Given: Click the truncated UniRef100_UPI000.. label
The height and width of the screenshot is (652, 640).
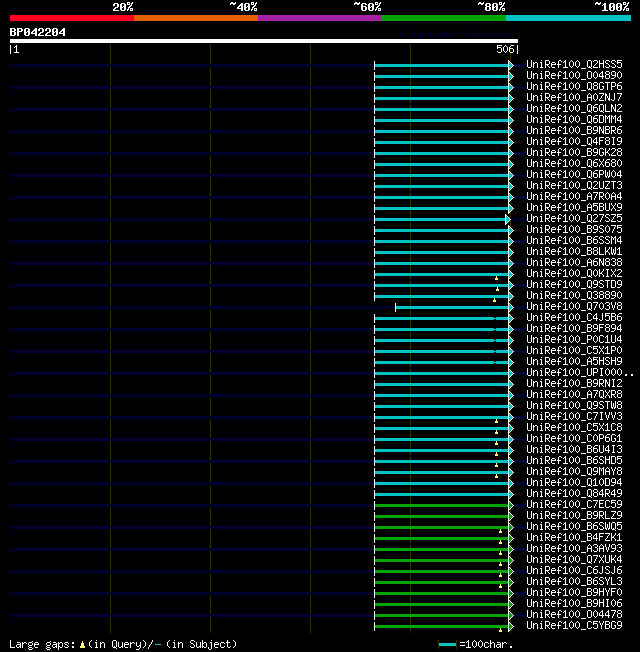Looking at the screenshot, I should coord(580,373).
